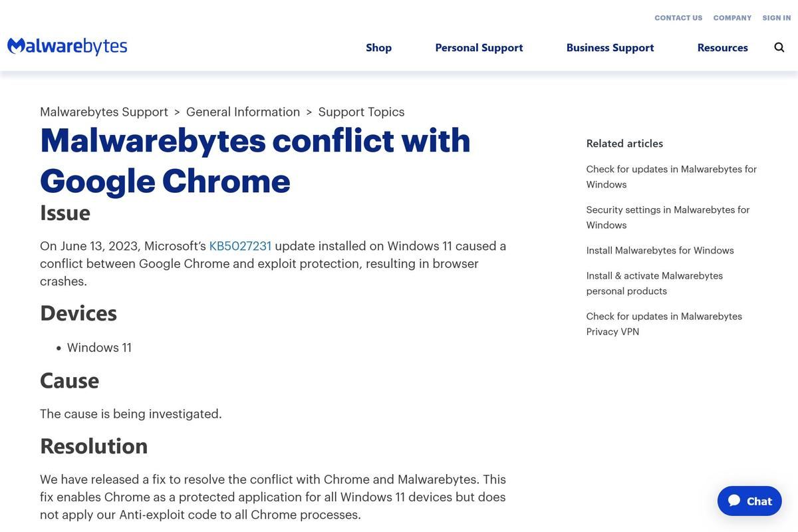This screenshot has width=798, height=532.
Task: Click the Issue section heading
Action: point(65,213)
